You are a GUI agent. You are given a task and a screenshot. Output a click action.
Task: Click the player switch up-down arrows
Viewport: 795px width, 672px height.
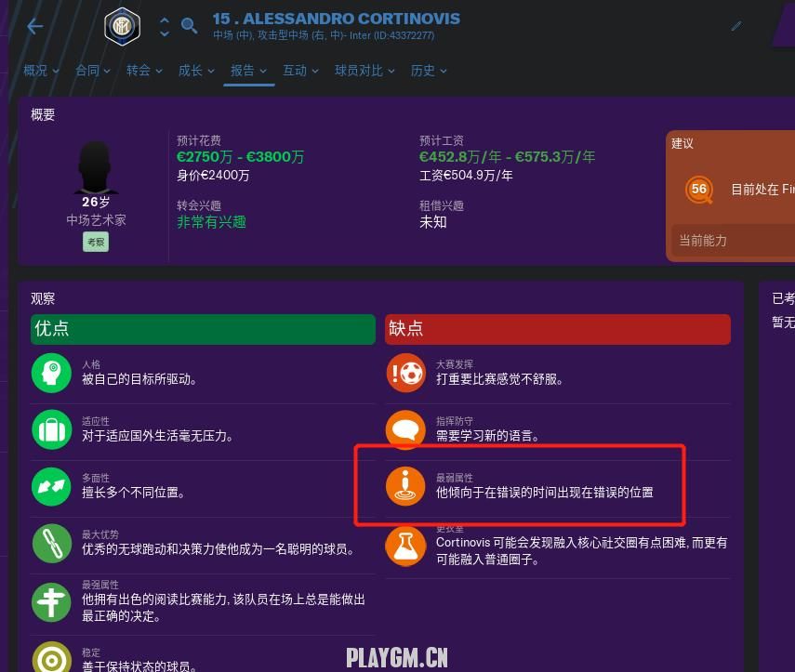click(x=165, y=27)
